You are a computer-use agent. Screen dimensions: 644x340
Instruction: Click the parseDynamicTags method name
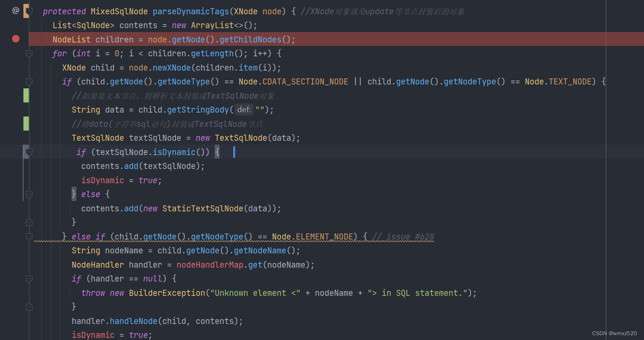[191, 11]
